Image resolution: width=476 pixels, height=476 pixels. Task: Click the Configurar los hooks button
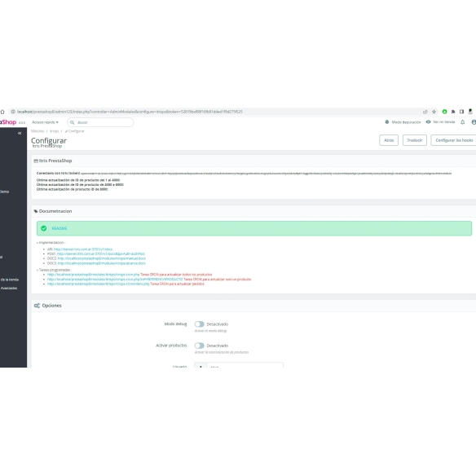coord(453,140)
